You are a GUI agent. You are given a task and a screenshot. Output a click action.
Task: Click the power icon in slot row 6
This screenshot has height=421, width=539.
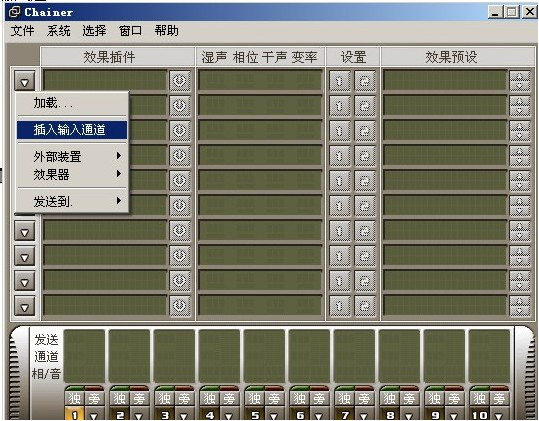click(180, 206)
